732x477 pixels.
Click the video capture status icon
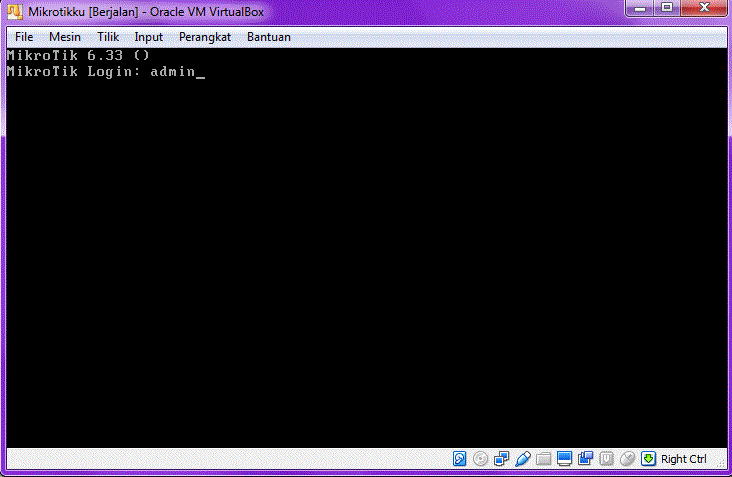pyautogui.click(x=585, y=459)
